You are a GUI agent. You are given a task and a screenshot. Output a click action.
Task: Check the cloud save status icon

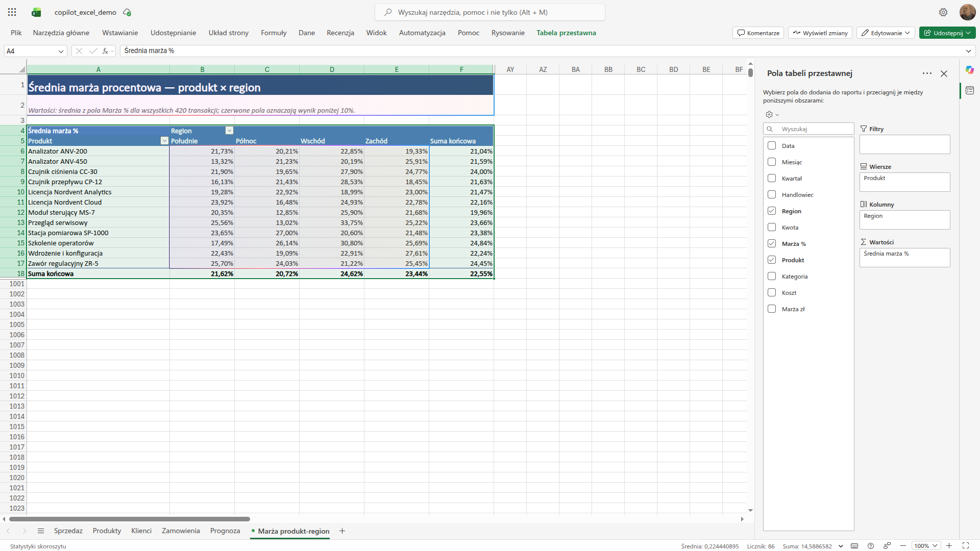[x=127, y=12]
